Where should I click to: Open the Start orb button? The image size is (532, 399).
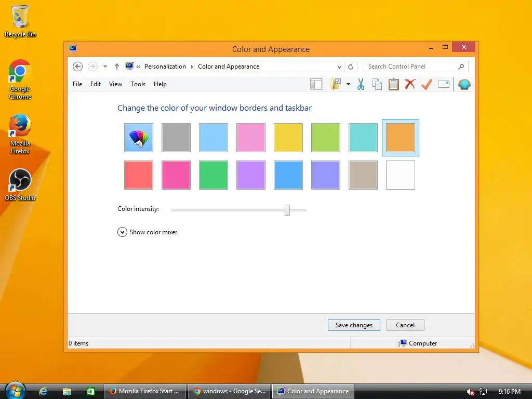click(15, 391)
